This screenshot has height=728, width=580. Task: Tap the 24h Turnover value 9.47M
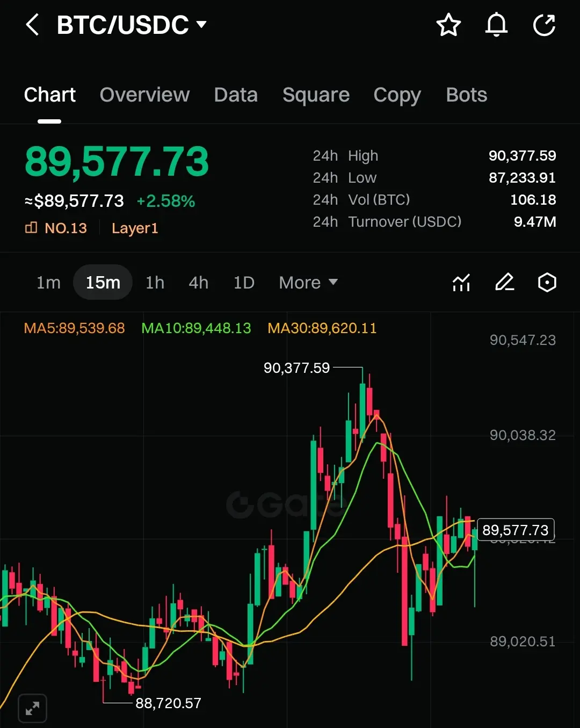(535, 222)
